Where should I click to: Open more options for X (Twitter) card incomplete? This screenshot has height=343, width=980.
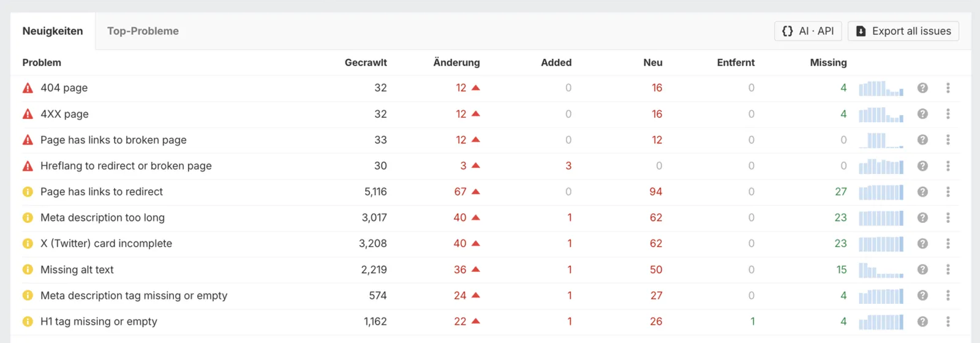pos(948,243)
